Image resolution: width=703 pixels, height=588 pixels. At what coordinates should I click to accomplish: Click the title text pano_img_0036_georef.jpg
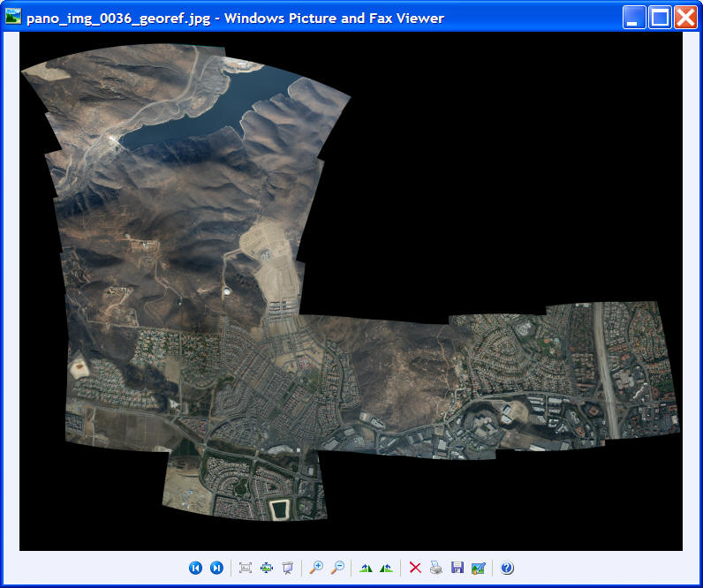point(118,19)
